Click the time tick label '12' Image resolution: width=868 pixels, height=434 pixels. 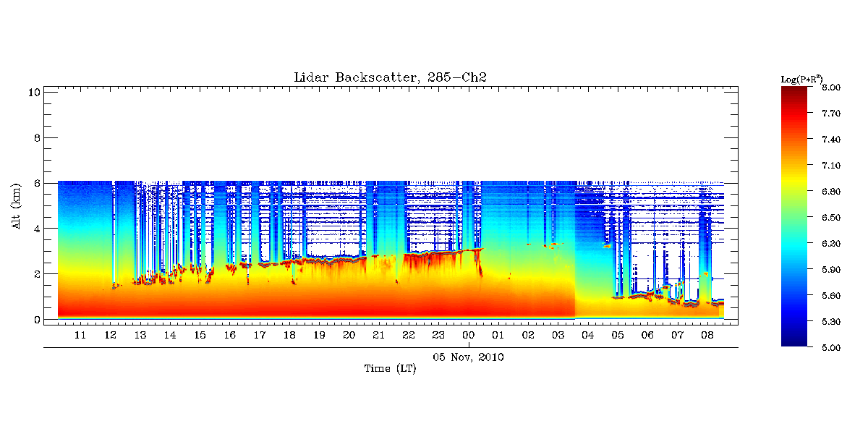pyautogui.click(x=110, y=336)
